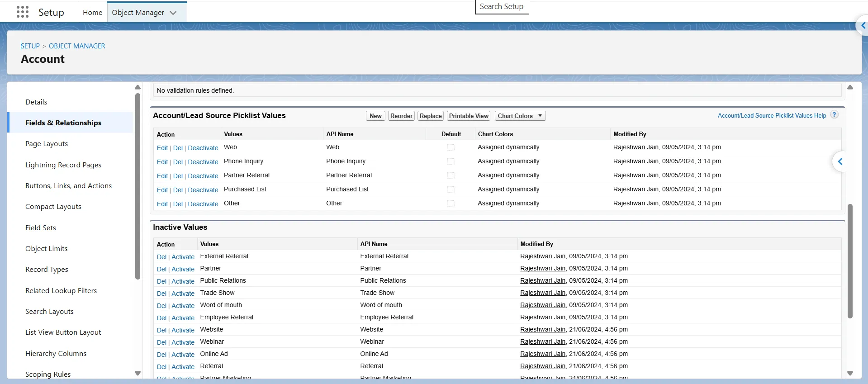Open Field Sets section

[41, 228]
